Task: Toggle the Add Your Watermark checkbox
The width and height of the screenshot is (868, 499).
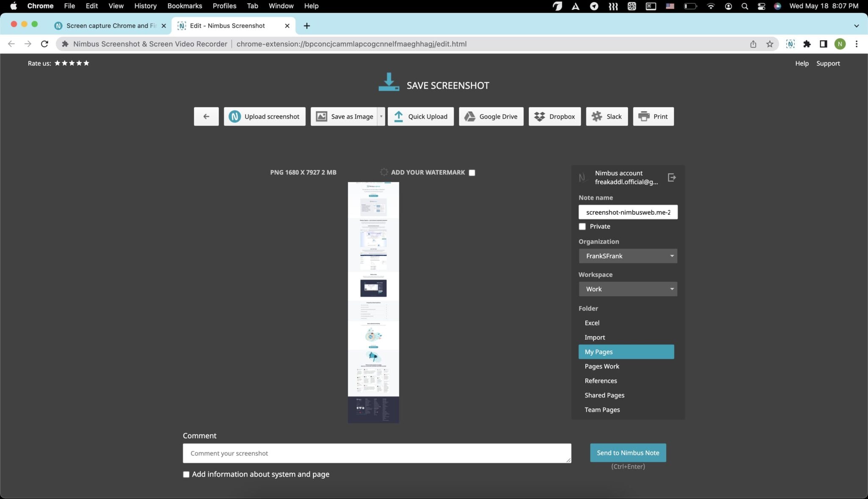Action: [x=472, y=172]
